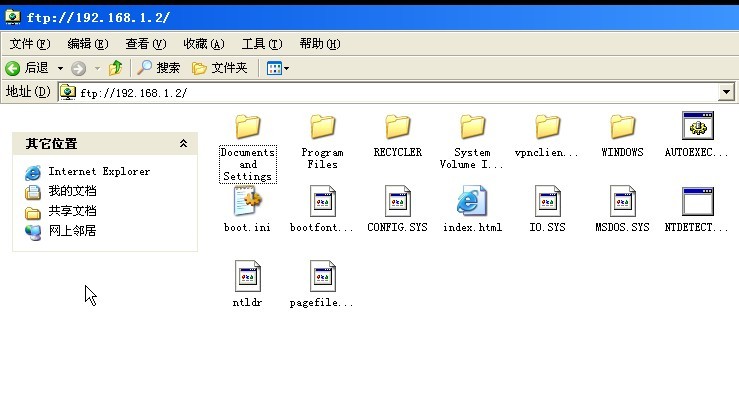The width and height of the screenshot is (739, 413).
Task: Collapse the 其它位置 panel
Action: coord(183,143)
